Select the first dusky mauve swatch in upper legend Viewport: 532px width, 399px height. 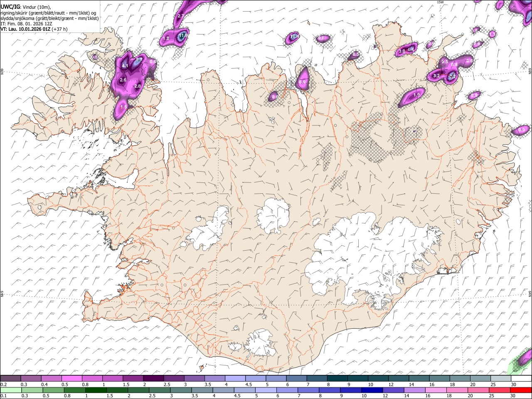10,379
